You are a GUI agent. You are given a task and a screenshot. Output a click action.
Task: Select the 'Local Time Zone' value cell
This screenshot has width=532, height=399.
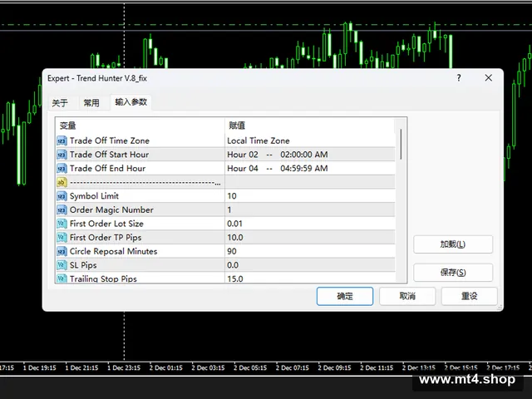[x=310, y=140]
